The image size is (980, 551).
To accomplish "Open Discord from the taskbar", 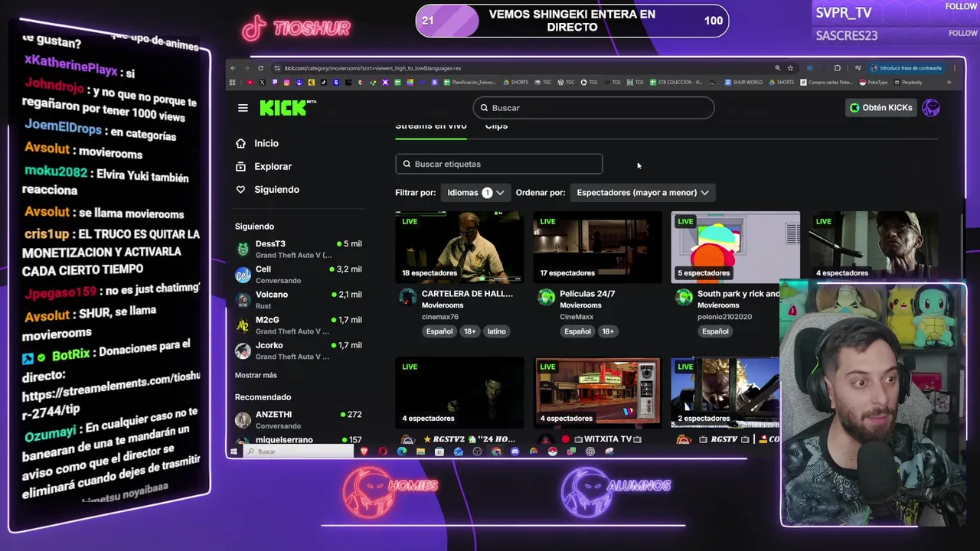I will click(514, 452).
